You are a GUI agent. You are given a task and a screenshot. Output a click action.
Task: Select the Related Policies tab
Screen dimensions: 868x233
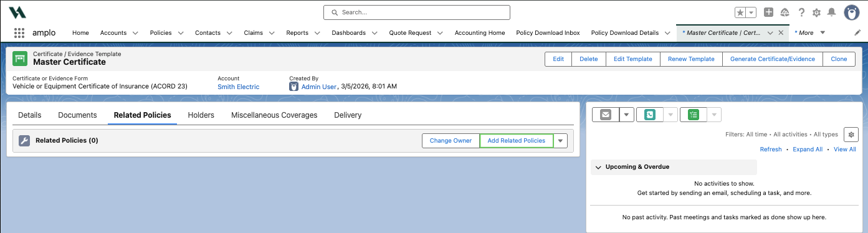click(x=143, y=115)
